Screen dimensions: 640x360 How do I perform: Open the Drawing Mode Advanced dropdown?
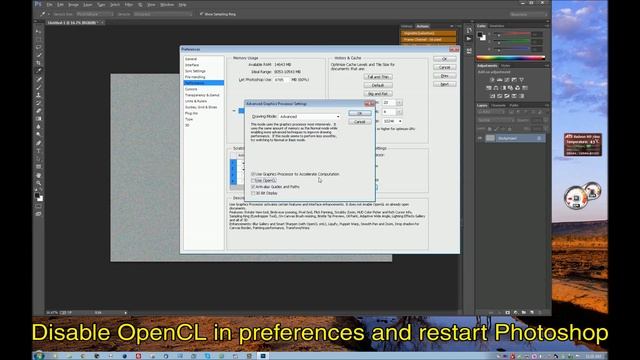[x=309, y=117]
